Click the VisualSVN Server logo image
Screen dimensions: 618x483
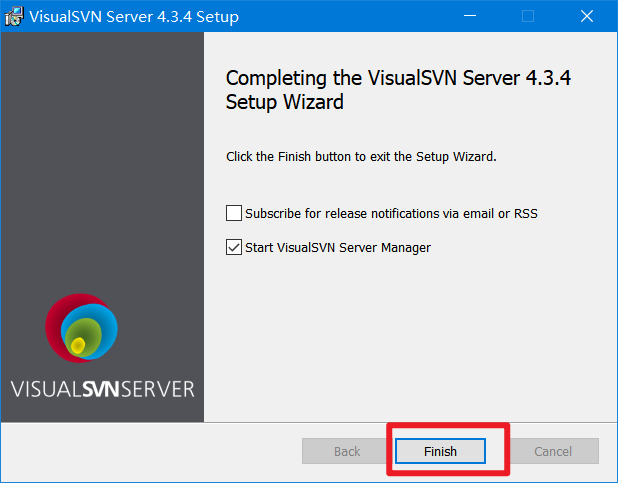[x=81, y=328]
